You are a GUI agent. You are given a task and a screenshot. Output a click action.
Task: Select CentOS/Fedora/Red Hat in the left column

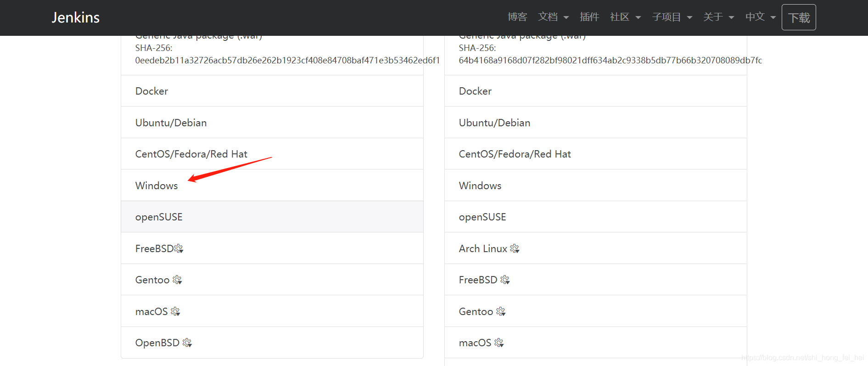272,154
